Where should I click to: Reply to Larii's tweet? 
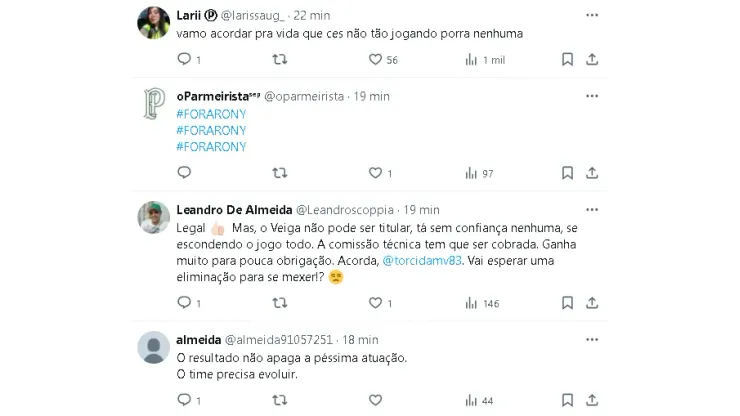[189, 59]
